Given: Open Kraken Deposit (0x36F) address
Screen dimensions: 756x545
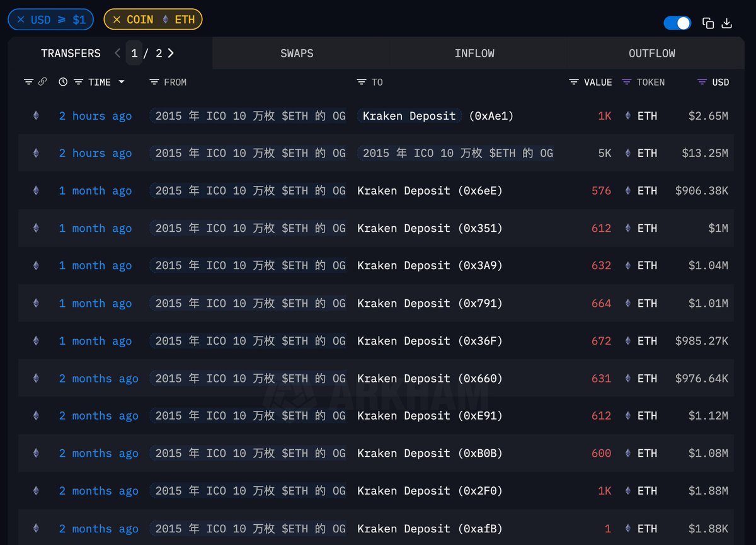Looking at the screenshot, I should (x=430, y=341).
